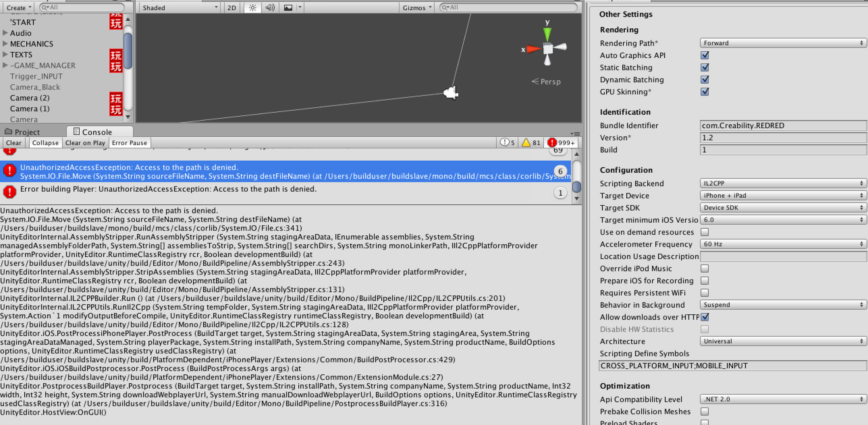
Task: Toggle scene effects image icon
Action: pos(288,7)
